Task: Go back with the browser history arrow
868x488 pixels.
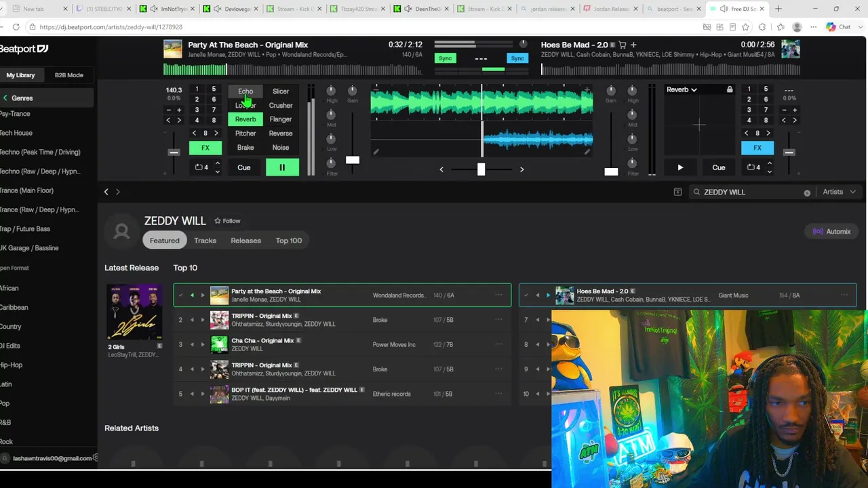Action: pos(106,192)
